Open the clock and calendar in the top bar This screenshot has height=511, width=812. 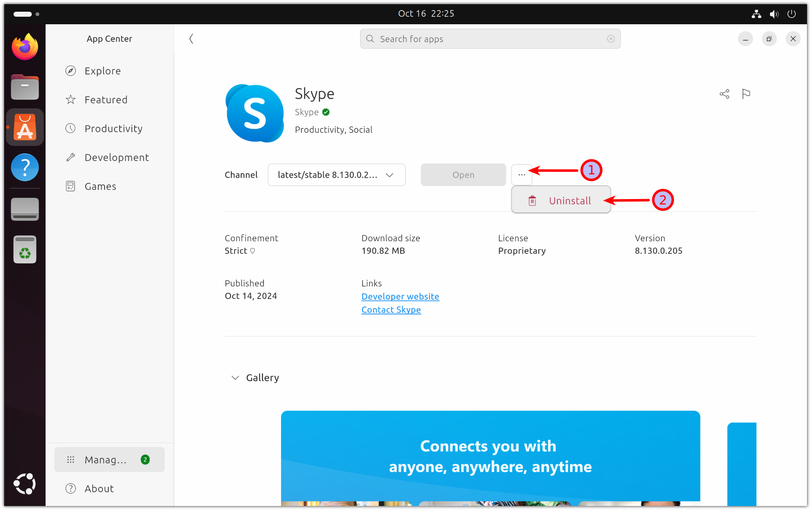(x=426, y=14)
